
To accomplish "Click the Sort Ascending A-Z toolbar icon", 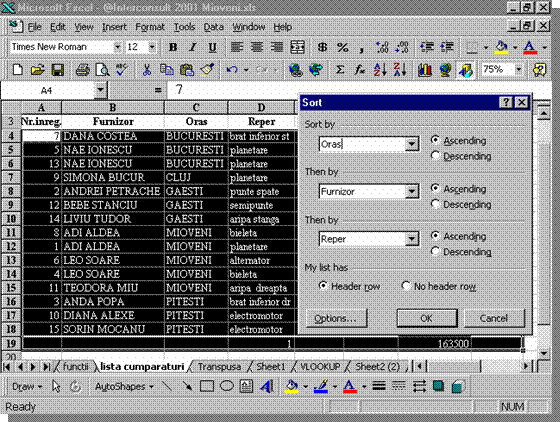I will pos(380,70).
